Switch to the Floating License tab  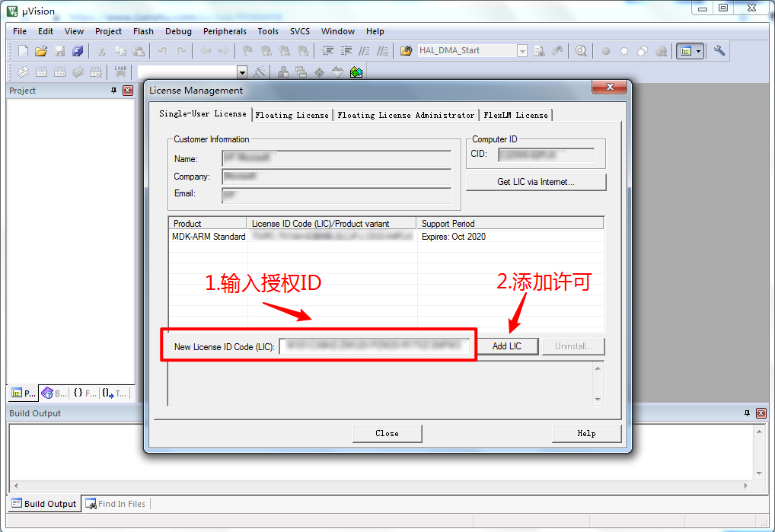292,115
